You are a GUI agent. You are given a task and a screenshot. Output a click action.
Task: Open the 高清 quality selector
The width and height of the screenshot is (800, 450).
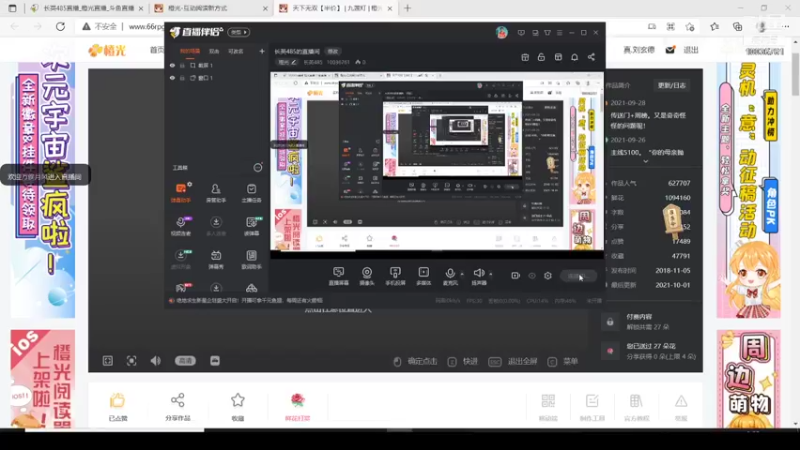[x=185, y=361]
